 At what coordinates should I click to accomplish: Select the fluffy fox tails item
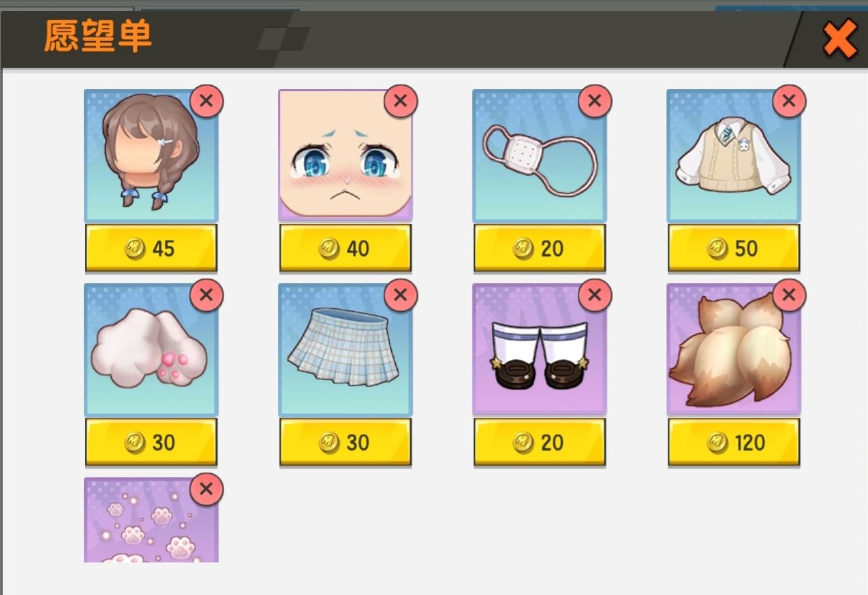click(x=733, y=349)
